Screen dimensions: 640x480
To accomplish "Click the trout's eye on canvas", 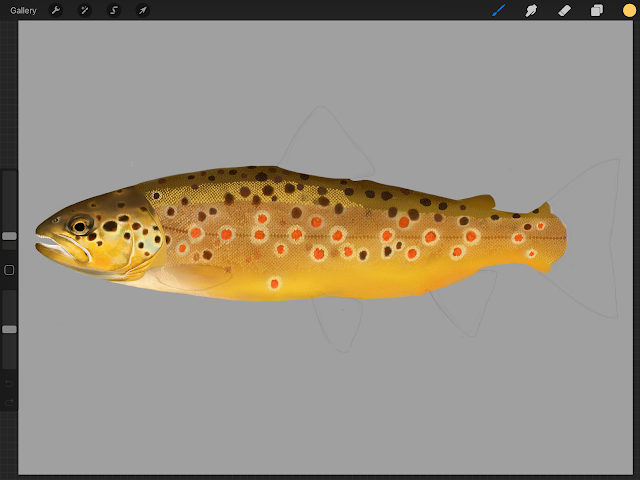I will pos(80,226).
